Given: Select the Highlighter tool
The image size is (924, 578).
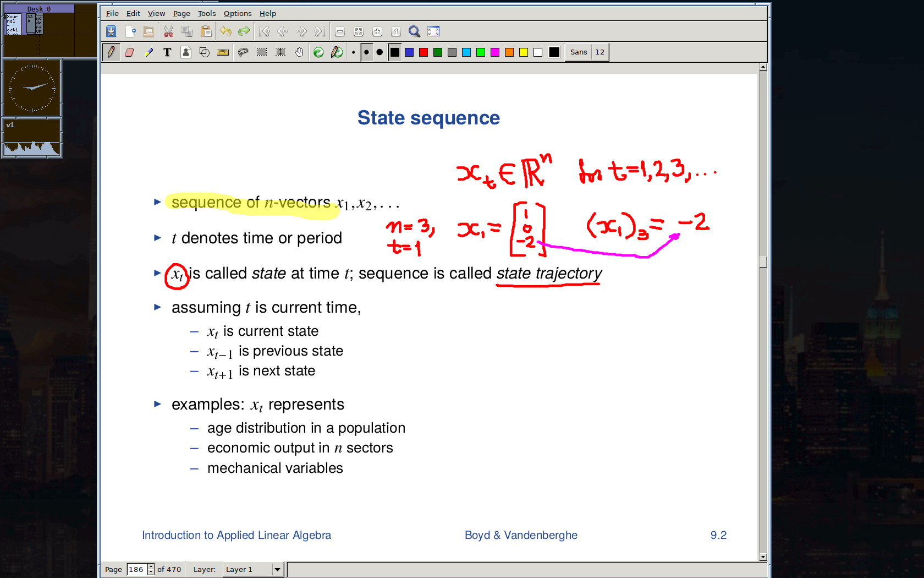Looking at the screenshot, I should click(x=148, y=52).
